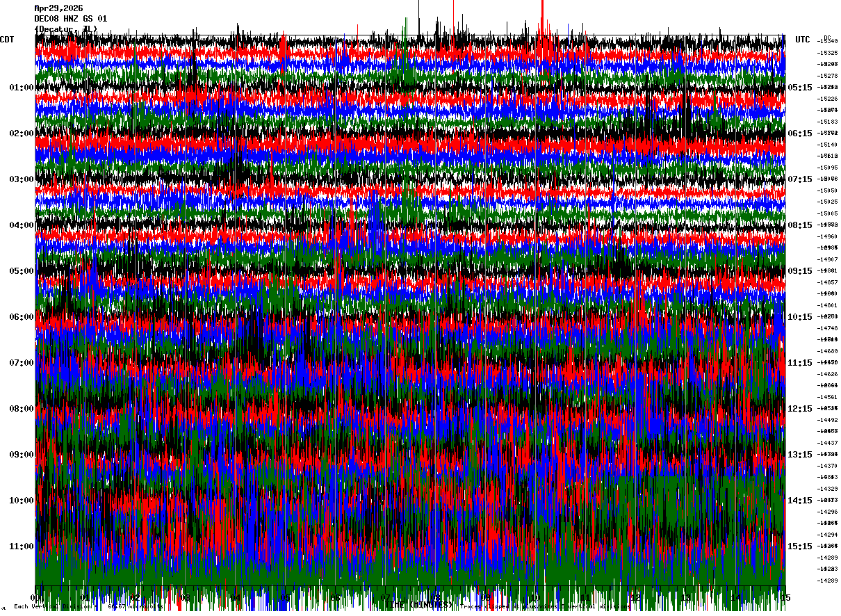The image size is (841, 616).
Task: Click the 09:00 CDT time label
Action: (22, 455)
